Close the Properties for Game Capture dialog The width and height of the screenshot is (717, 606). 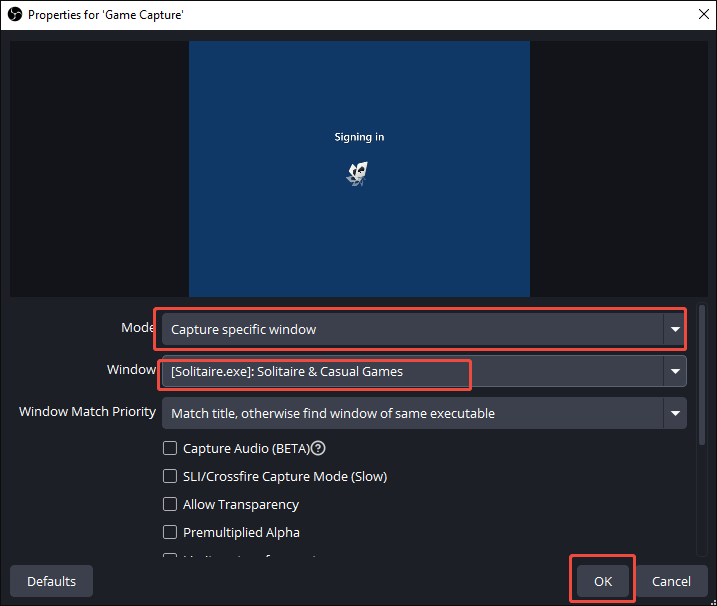point(704,14)
